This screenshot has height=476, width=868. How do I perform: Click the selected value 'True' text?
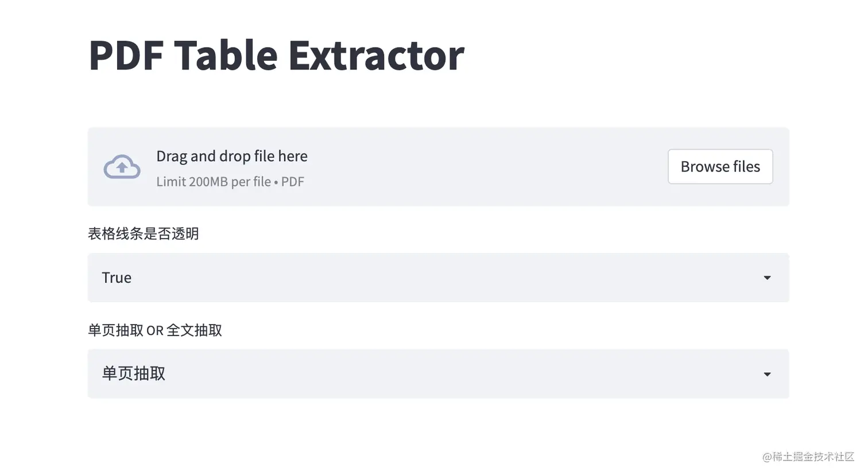click(x=117, y=278)
